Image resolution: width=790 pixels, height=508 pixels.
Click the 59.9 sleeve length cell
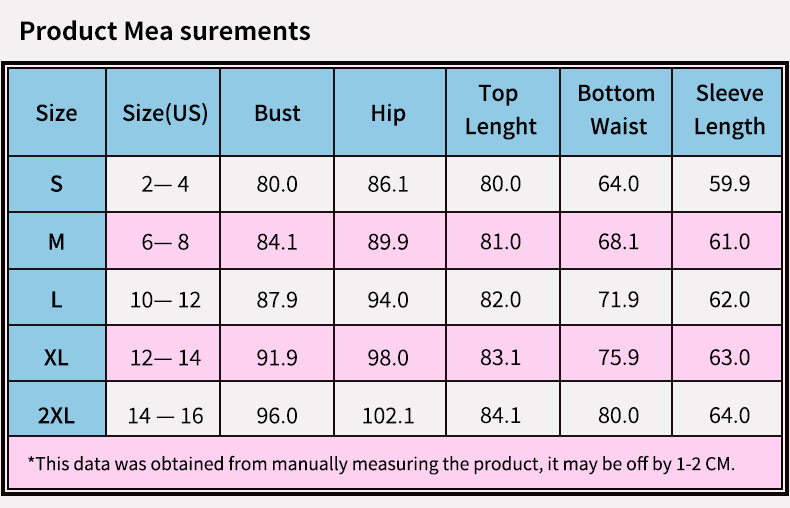tap(729, 184)
